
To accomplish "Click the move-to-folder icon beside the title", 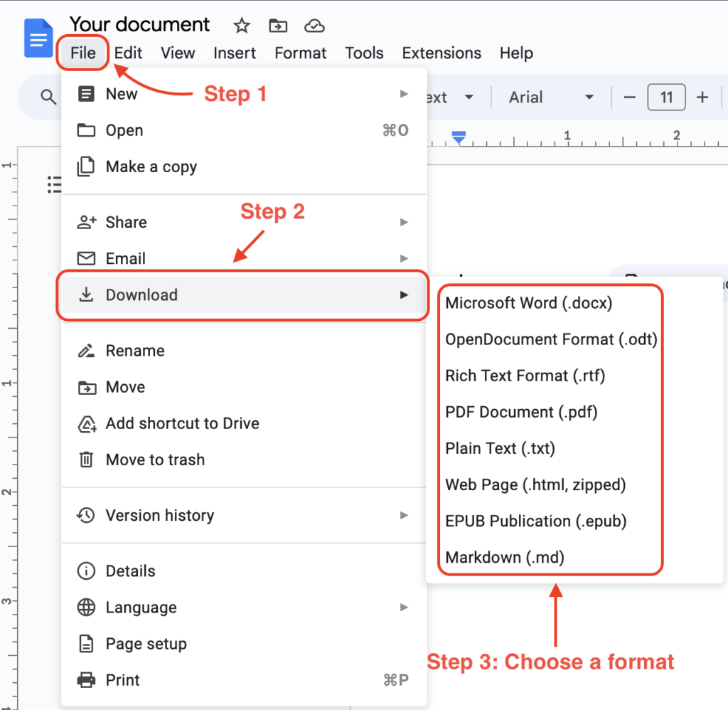I will tap(278, 26).
